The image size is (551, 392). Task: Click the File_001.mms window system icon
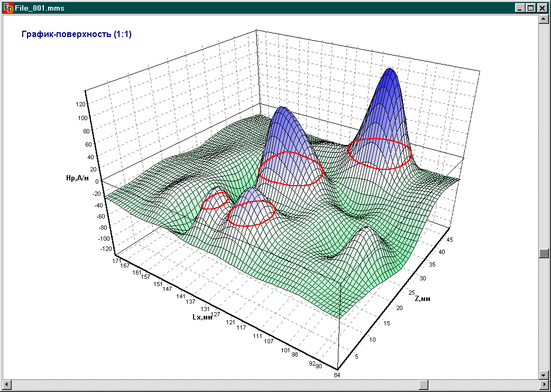click(x=7, y=7)
